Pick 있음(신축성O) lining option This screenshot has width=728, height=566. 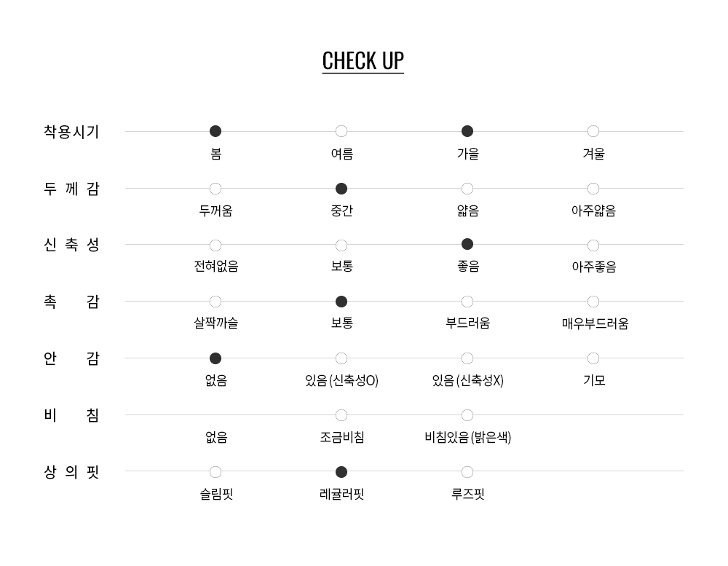341,358
